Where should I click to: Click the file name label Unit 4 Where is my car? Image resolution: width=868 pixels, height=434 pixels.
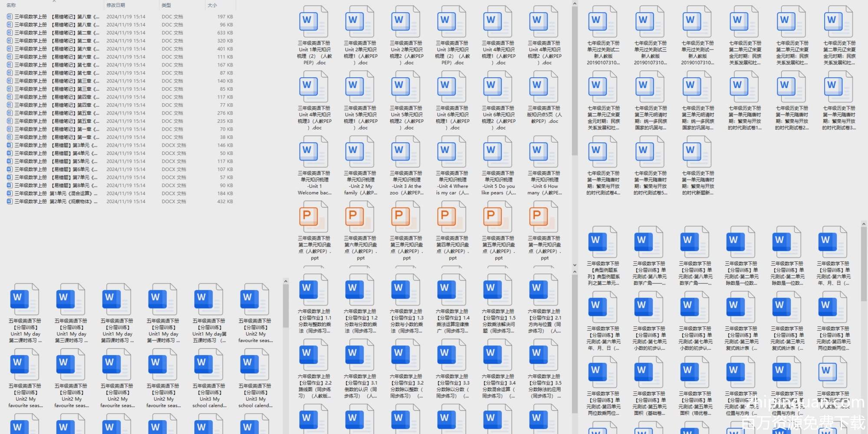coord(453,183)
